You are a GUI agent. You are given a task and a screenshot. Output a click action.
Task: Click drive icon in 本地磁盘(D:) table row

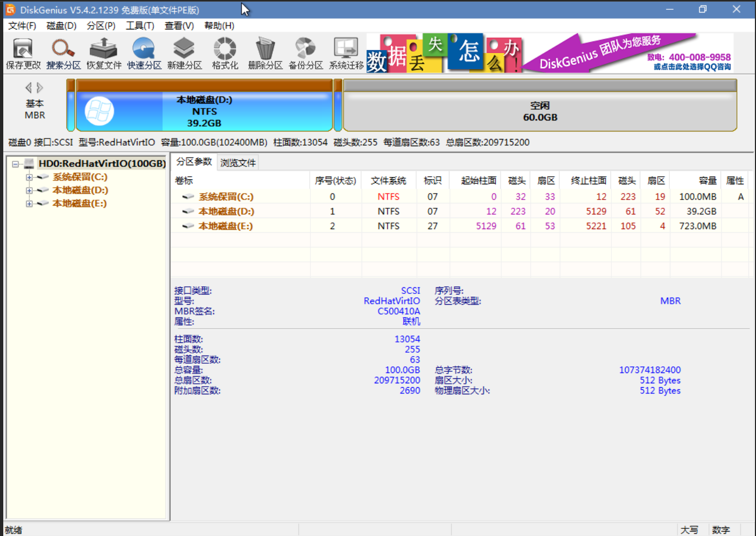coord(188,212)
